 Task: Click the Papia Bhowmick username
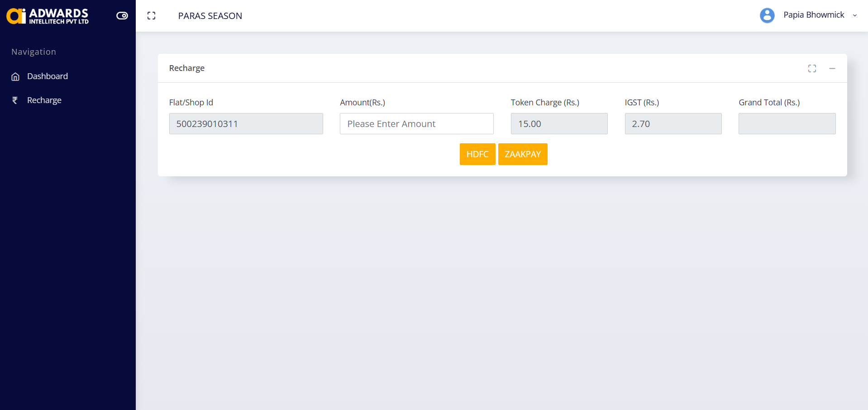click(x=814, y=15)
